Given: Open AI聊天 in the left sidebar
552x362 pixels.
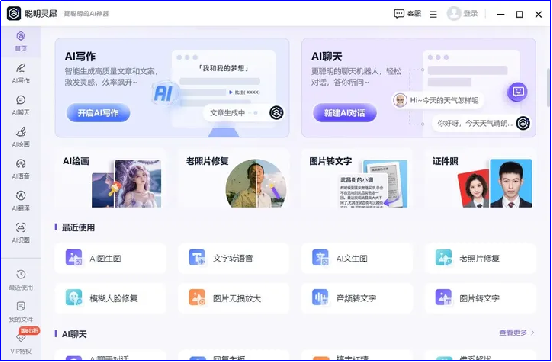Looking at the screenshot, I should [20, 105].
